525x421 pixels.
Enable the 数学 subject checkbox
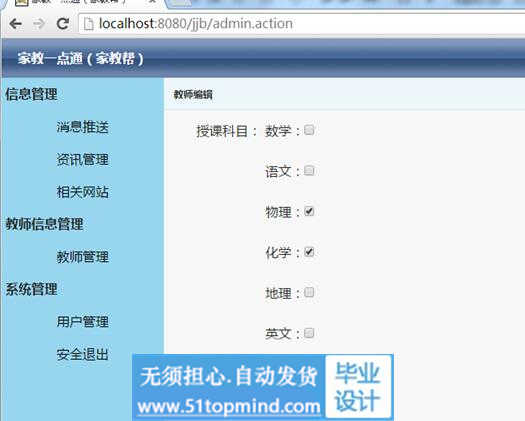[x=309, y=130]
